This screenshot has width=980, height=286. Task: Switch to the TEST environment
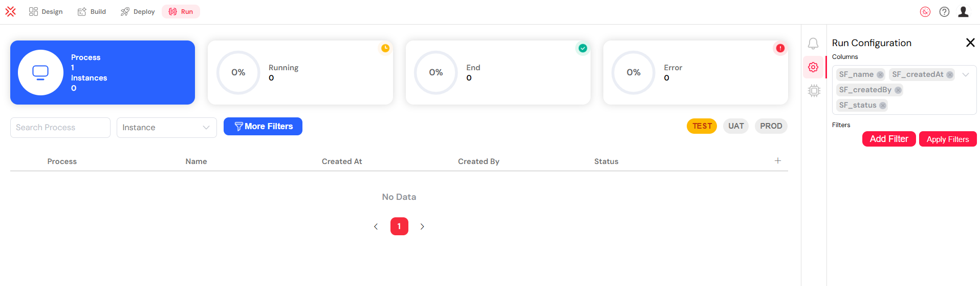(x=702, y=126)
